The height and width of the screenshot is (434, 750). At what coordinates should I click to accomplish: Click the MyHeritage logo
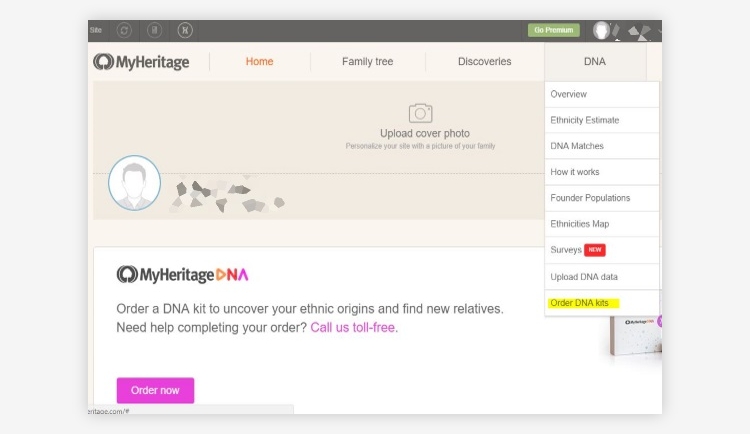point(141,62)
